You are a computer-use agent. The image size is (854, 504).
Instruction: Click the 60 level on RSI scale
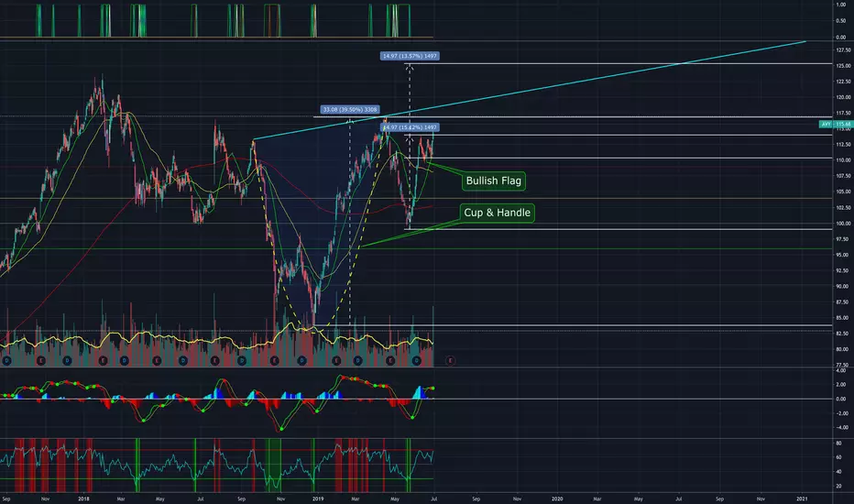click(839, 457)
